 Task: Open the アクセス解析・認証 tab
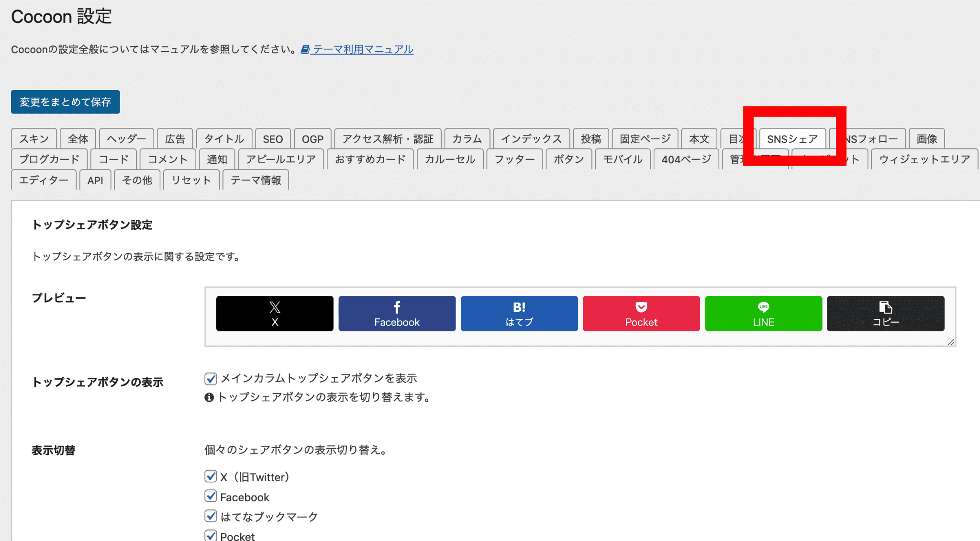388,139
